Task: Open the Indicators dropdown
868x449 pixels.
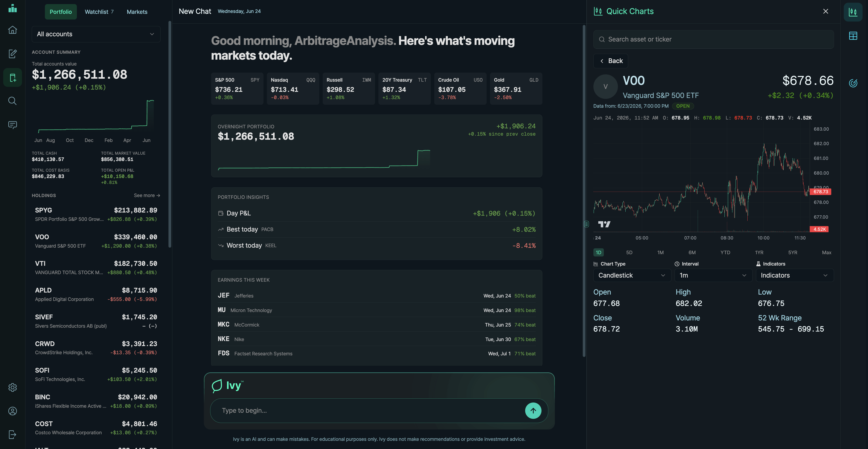Action: (x=795, y=275)
